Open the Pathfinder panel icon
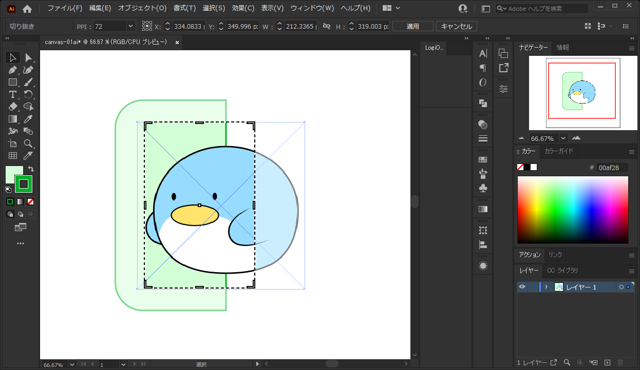 (x=483, y=104)
